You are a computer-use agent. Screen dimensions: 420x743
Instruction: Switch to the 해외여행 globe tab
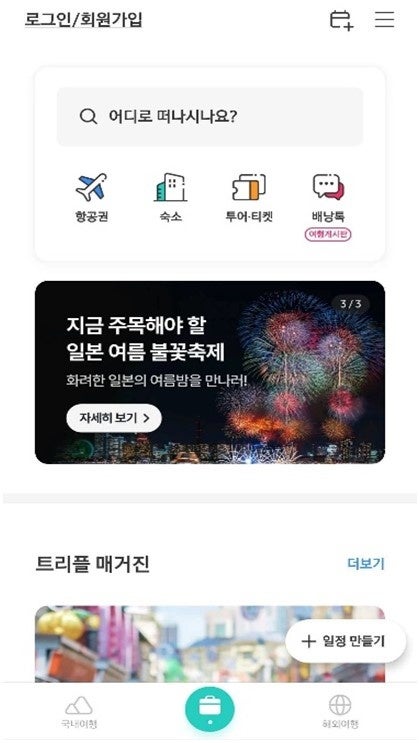tap(340, 712)
